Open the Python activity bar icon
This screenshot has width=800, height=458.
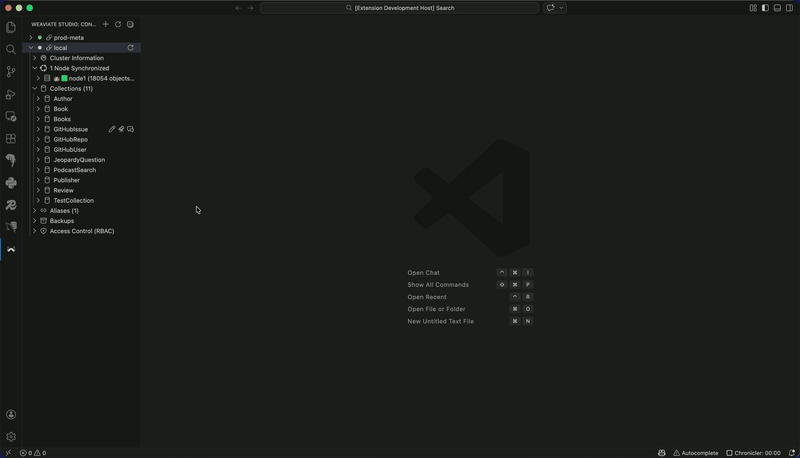(x=11, y=183)
